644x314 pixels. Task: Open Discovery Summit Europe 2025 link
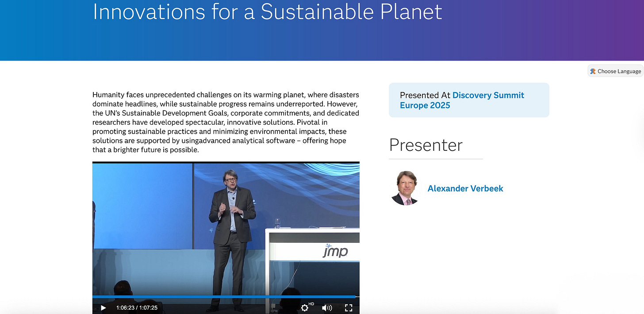(462, 100)
